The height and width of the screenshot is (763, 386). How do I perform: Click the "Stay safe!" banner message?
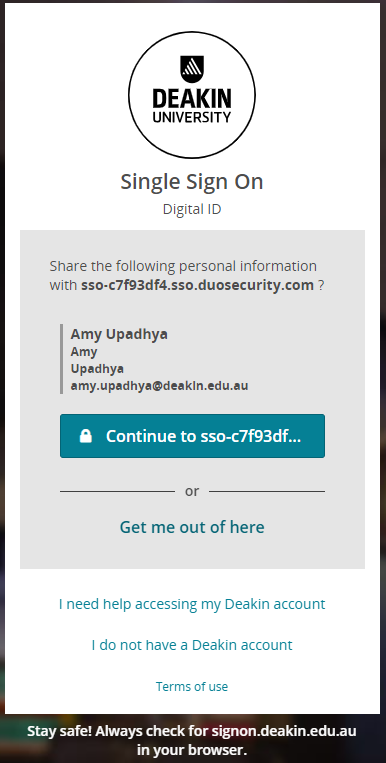tap(192, 740)
